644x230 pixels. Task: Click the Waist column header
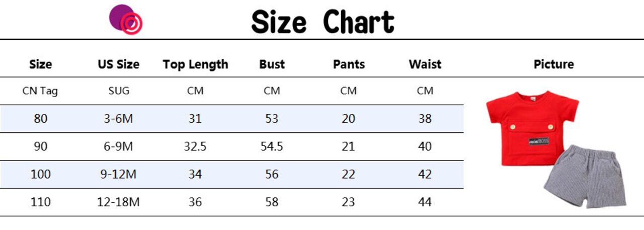pyautogui.click(x=425, y=64)
